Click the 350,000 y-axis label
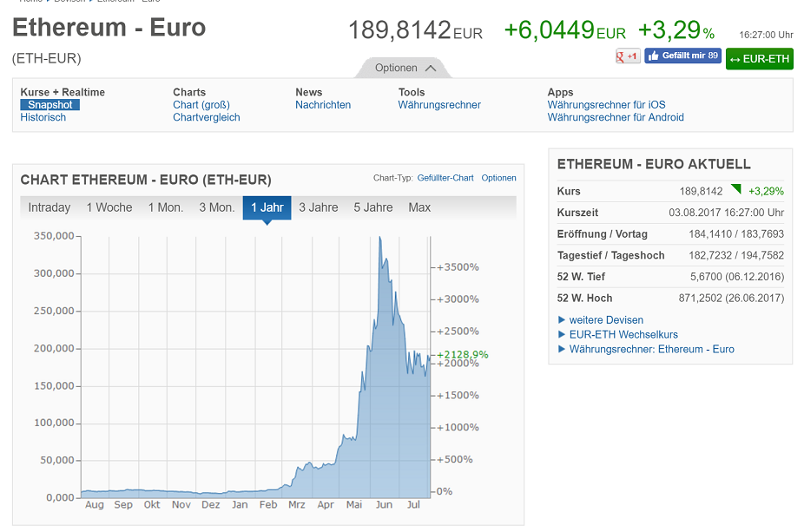The width and height of the screenshot is (804, 532). 54,236
